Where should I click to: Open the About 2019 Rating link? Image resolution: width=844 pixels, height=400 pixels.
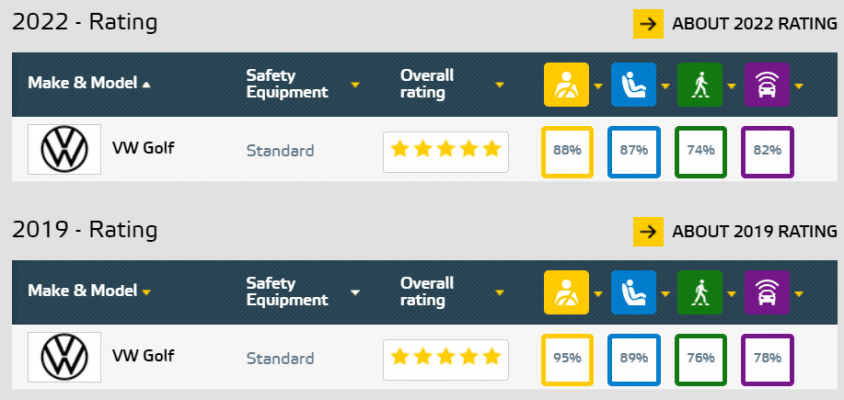tap(755, 231)
